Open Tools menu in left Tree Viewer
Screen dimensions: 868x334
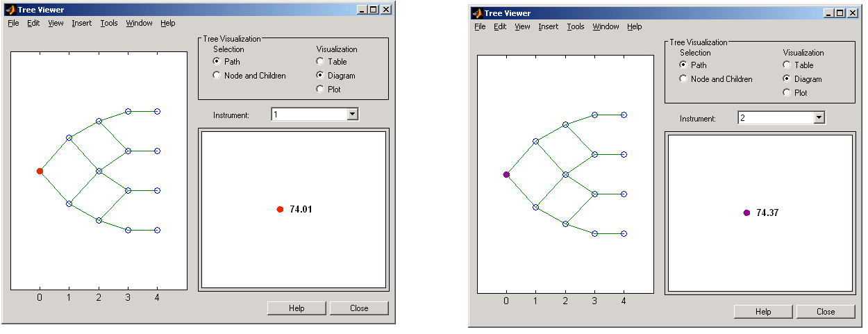point(109,23)
